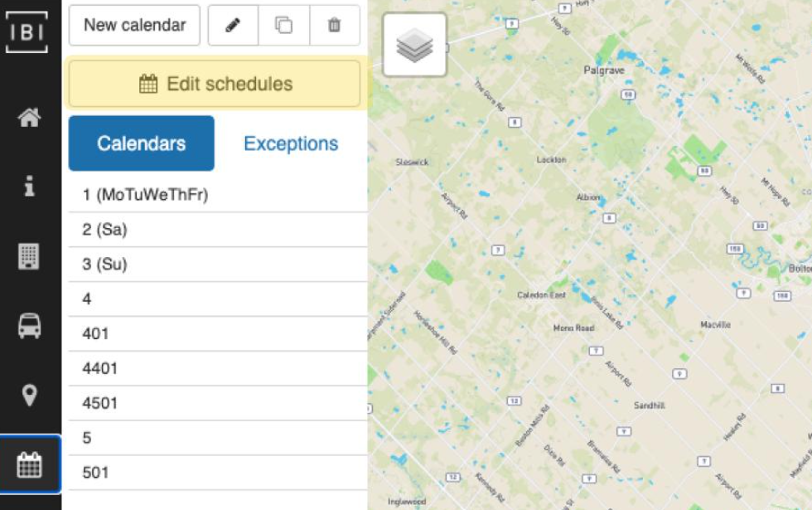
Task: Open the agency building icon in the sidebar
Action: point(28,256)
